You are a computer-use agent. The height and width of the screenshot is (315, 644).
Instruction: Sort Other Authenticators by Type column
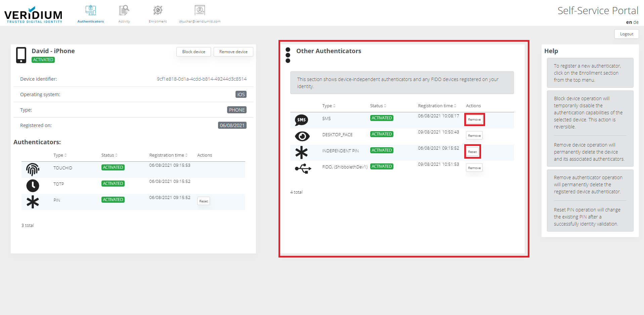point(329,106)
